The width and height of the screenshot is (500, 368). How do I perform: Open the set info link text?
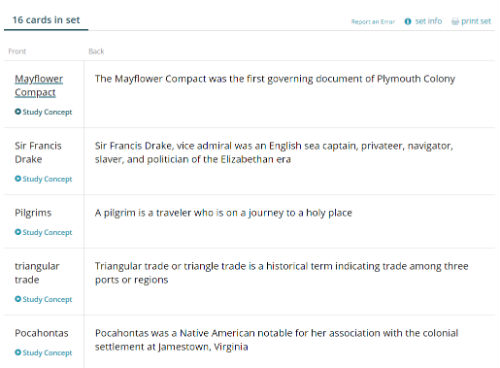[x=428, y=21]
